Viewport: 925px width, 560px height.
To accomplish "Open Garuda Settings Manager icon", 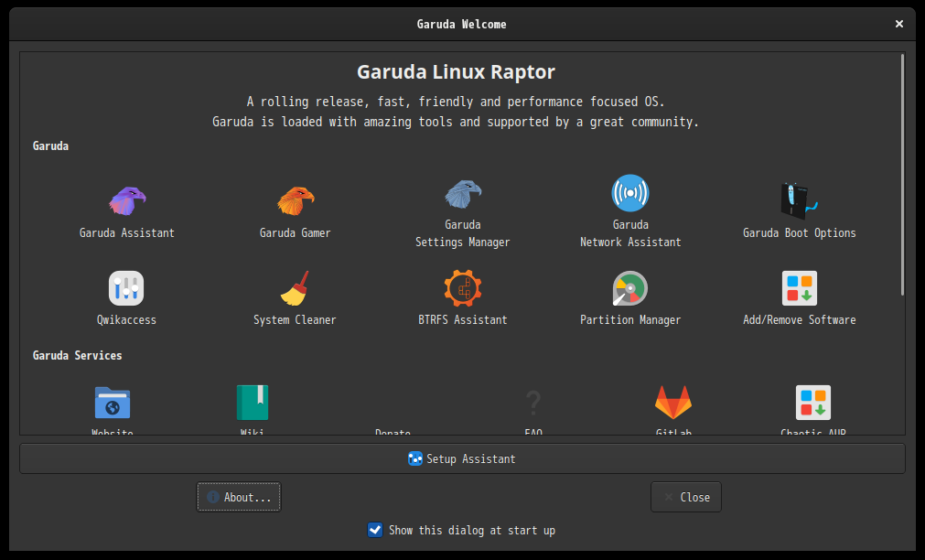I will (x=463, y=194).
